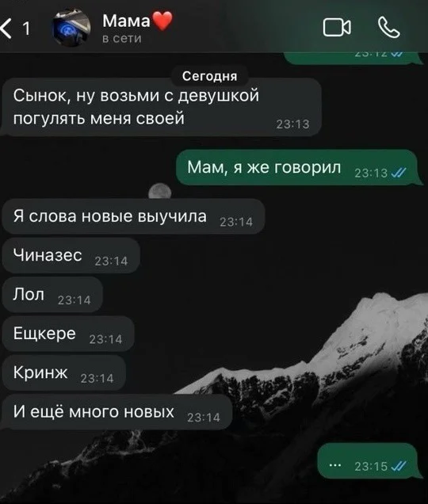The width and height of the screenshot is (428, 504).
Task: Go back using the back arrow
Action: click(x=6, y=29)
